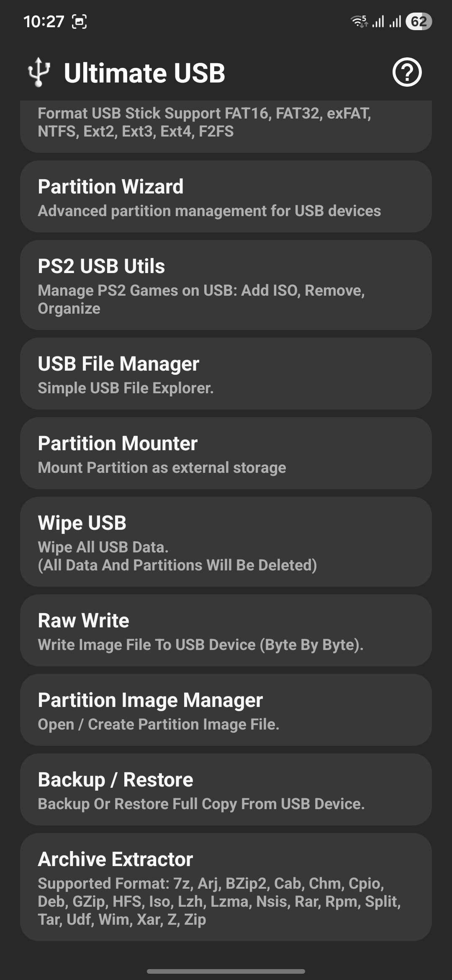Select Partition Mounter
Screen dimensions: 452x980
point(226,453)
